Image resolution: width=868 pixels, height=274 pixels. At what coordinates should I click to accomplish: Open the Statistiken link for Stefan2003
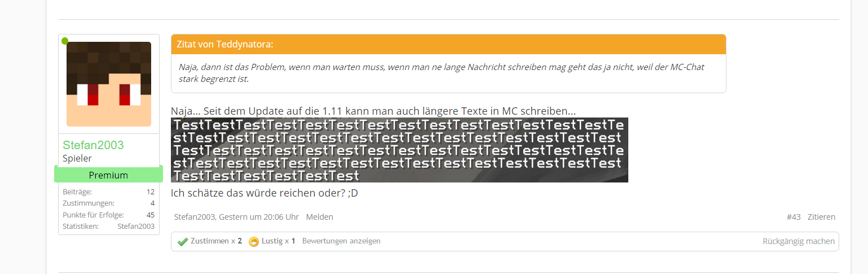point(136,226)
